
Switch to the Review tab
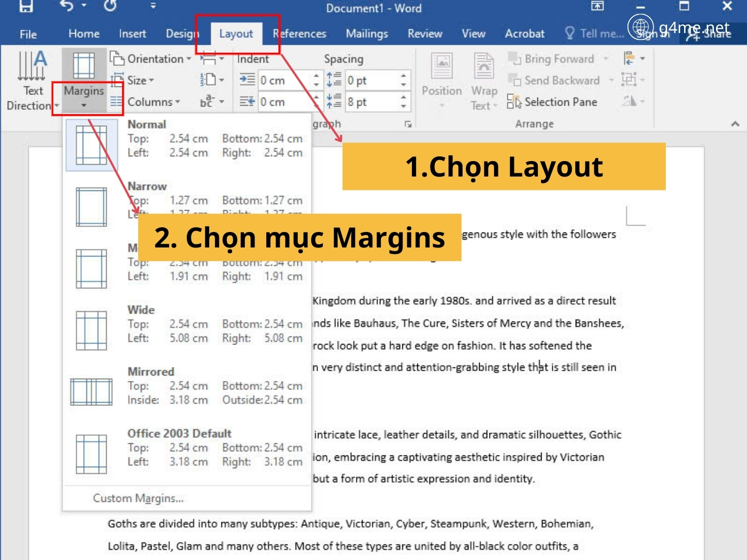click(425, 34)
